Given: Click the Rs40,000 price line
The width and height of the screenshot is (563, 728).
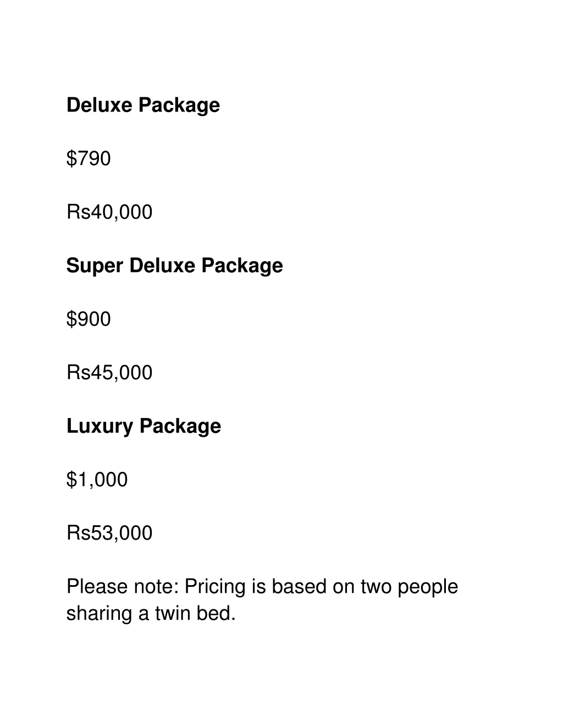Looking at the screenshot, I should click(x=109, y=212).
